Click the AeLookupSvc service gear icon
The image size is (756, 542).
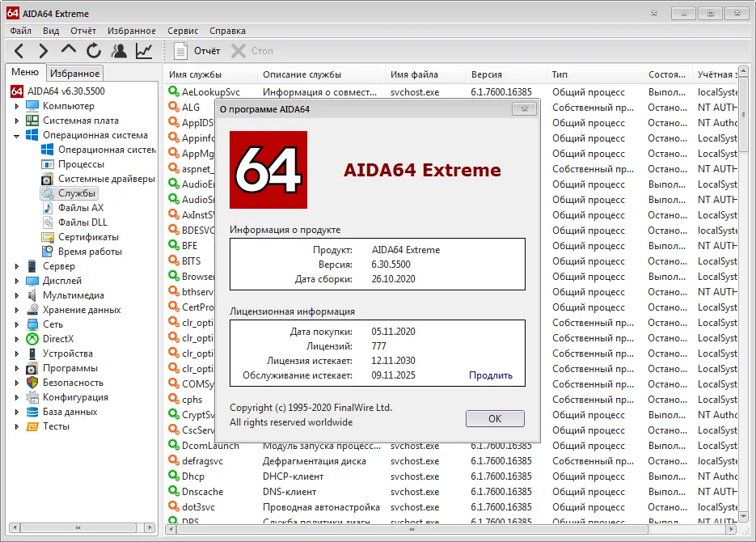(x=174, y=91)
